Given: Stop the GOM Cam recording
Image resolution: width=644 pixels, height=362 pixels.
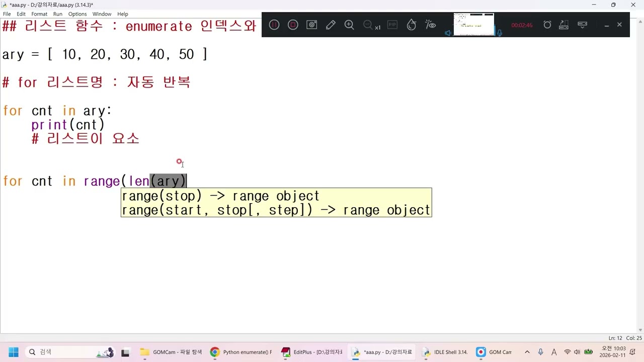Looking at the screenshot, I should [x=293, y=25].
